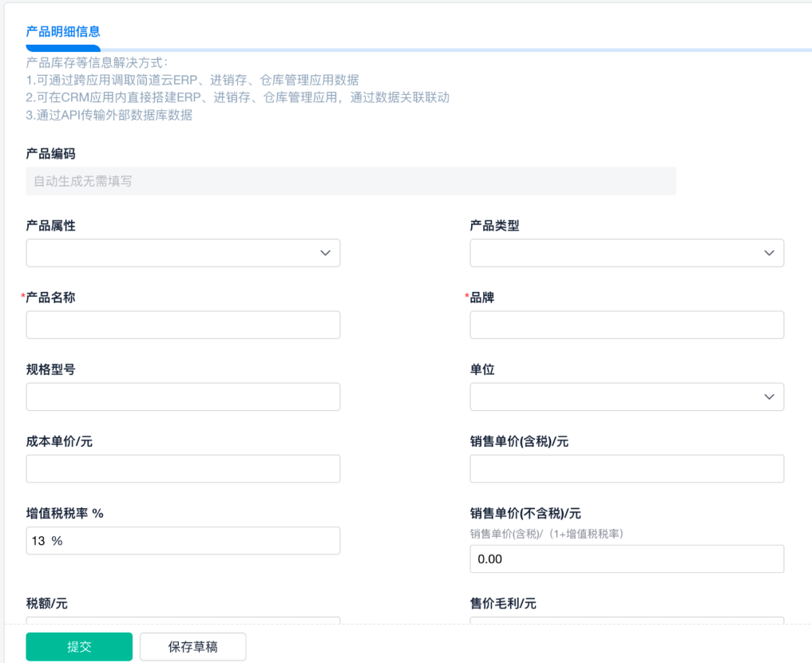Click the 销售单价(不含税) field showing 0.00

[627, 558]
